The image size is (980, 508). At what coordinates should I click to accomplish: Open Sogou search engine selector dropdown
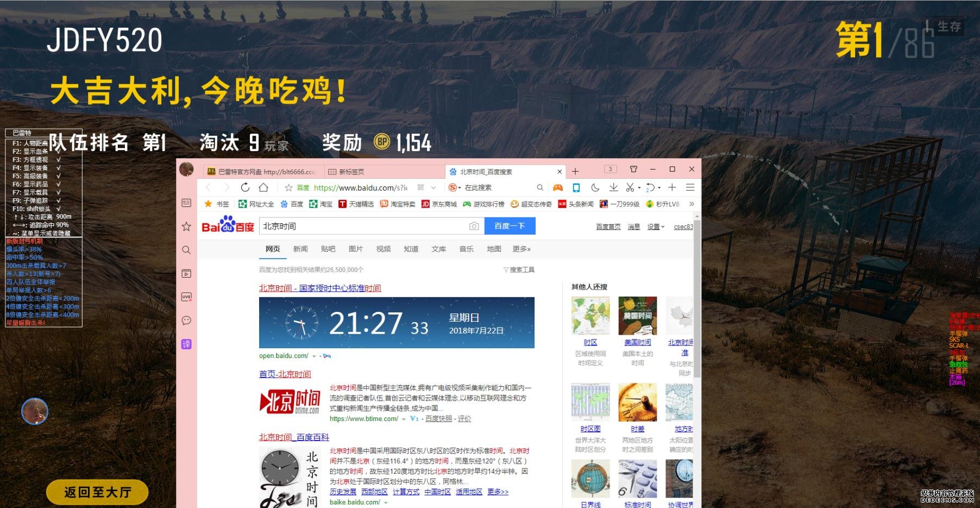pyautogui.click(x=455, y=187)
